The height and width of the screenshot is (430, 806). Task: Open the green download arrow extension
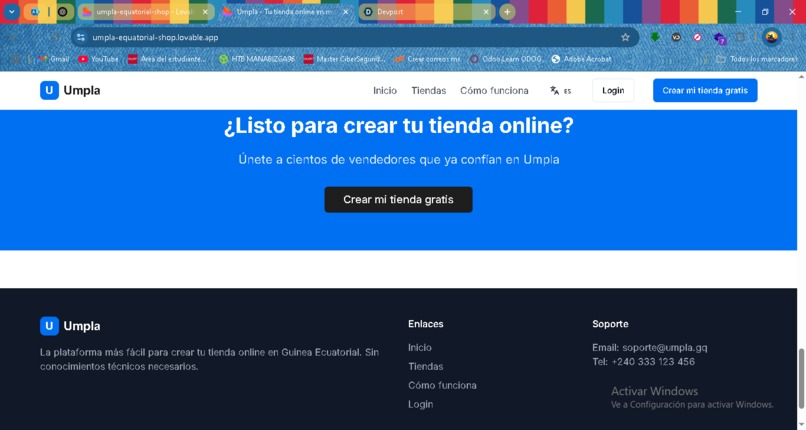point(655,37)
